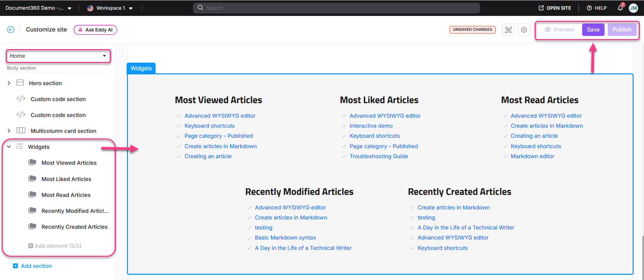The height and width of the screenshot is (280, 644).
Task: Click the HELP button in the top bar
Action: point(597,8)
